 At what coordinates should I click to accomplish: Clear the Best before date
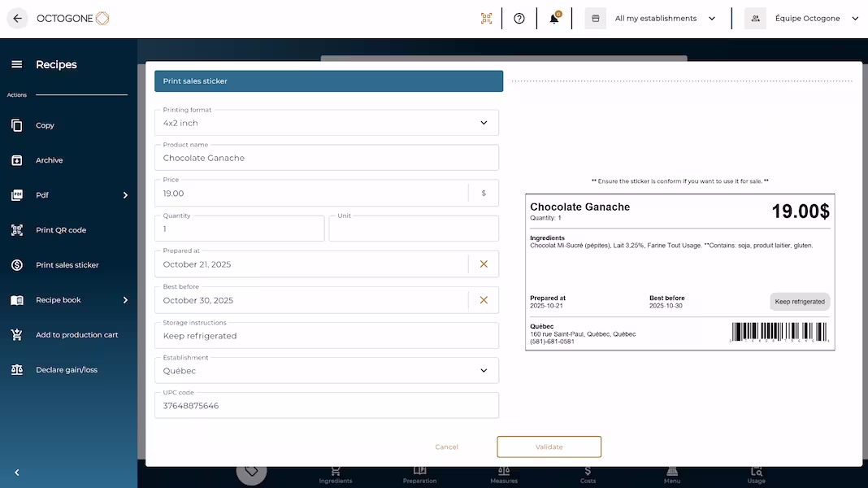point(484,300)
